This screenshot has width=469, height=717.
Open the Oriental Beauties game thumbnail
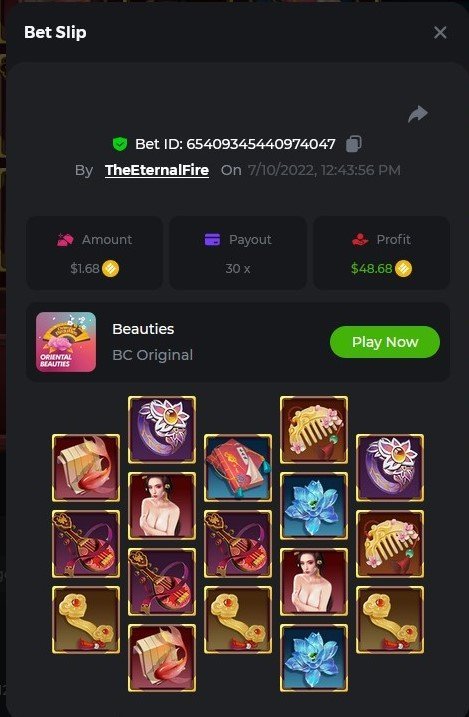[x=66, y=342]
